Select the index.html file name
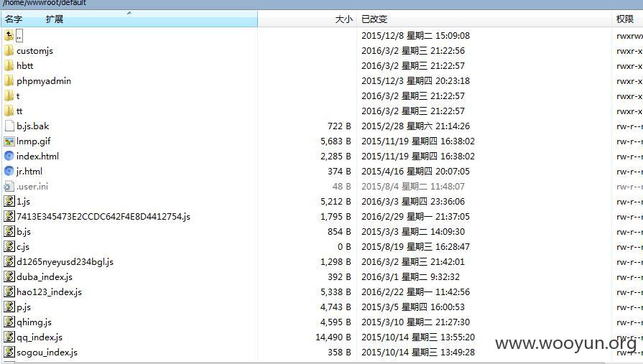The height and width of the screenshot is (364, 643). (38, 157)
